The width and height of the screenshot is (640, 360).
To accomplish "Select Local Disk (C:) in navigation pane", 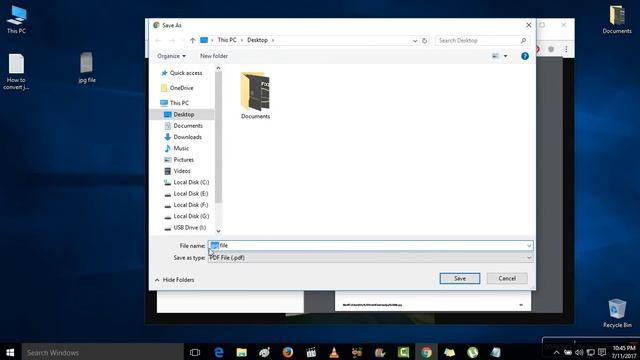I will 187,182.
